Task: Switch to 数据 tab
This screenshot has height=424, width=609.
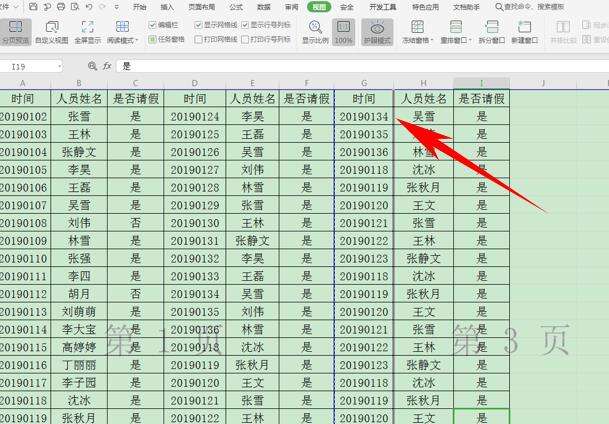Action: click(x=264, y=7)
